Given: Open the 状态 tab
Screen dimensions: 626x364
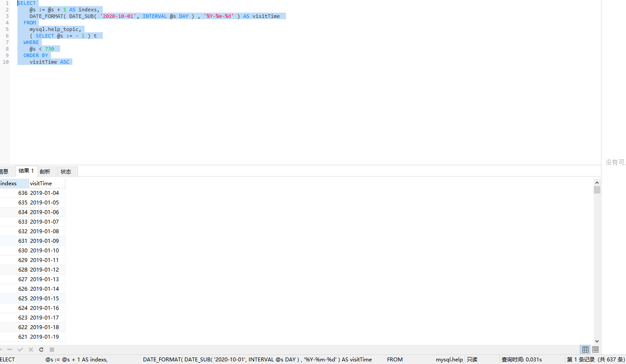Looking at the screenshot, I should pos(66,171).
